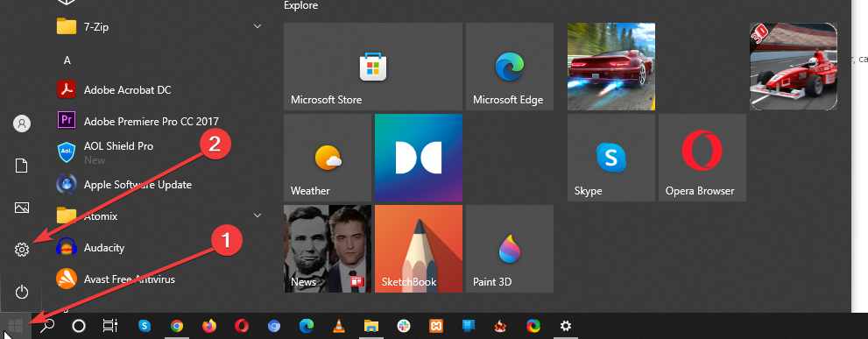Open Settings gear in Start menu rail

[x=22, y=250]
